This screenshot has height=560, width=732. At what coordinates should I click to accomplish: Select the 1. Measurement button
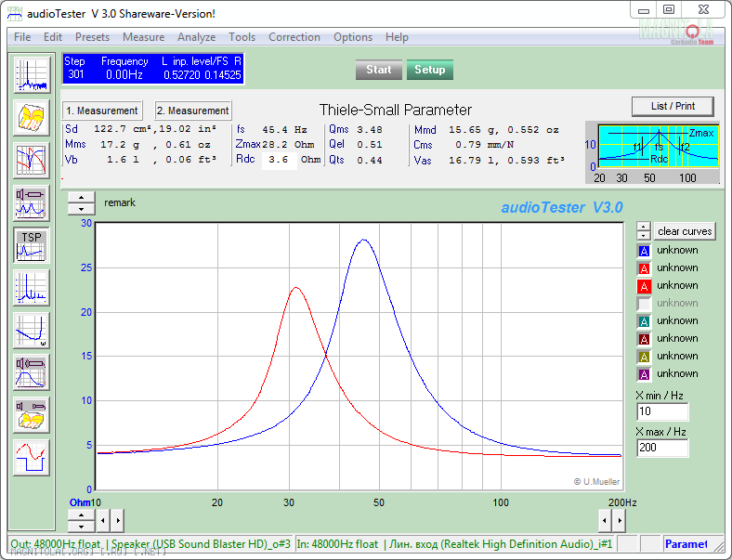(x=102, y=111)
